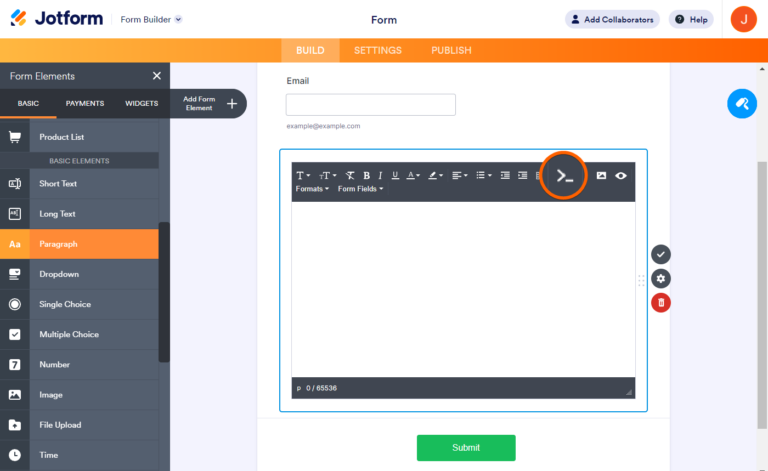Viewport: 768px width, 471px height.
Task: Click the Short Text icon
Action: [15, 184]
